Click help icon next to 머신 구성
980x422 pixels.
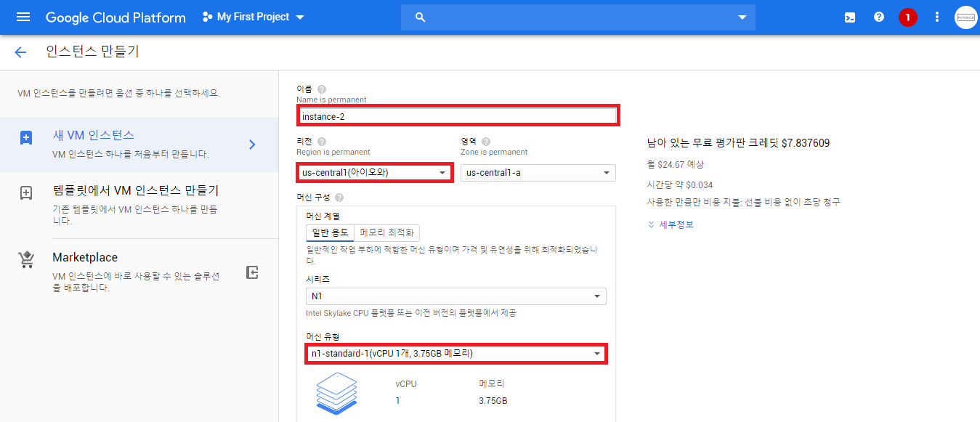pyautogui.click(x=339, y=197)
